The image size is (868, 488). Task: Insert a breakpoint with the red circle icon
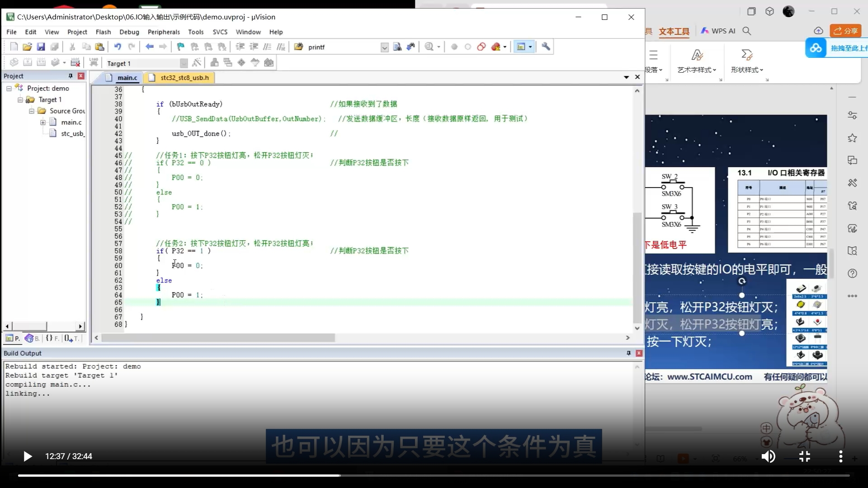click(454, 47)
